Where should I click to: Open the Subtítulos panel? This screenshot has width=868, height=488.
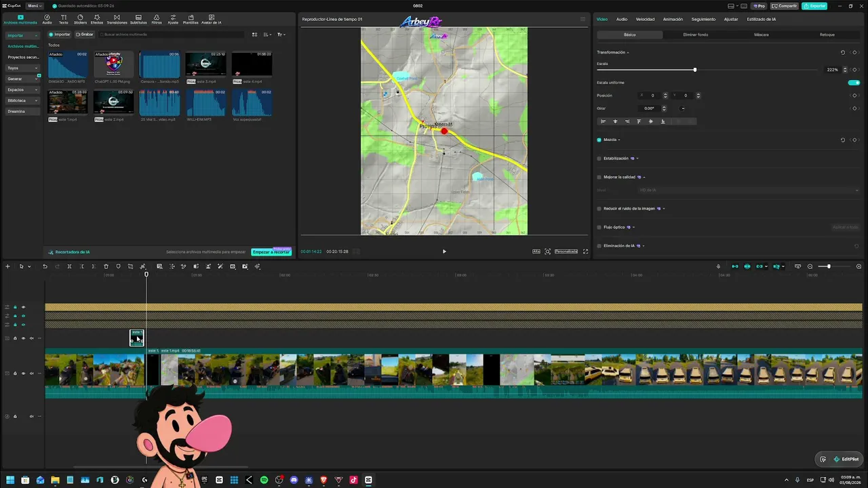coord(138,19)
